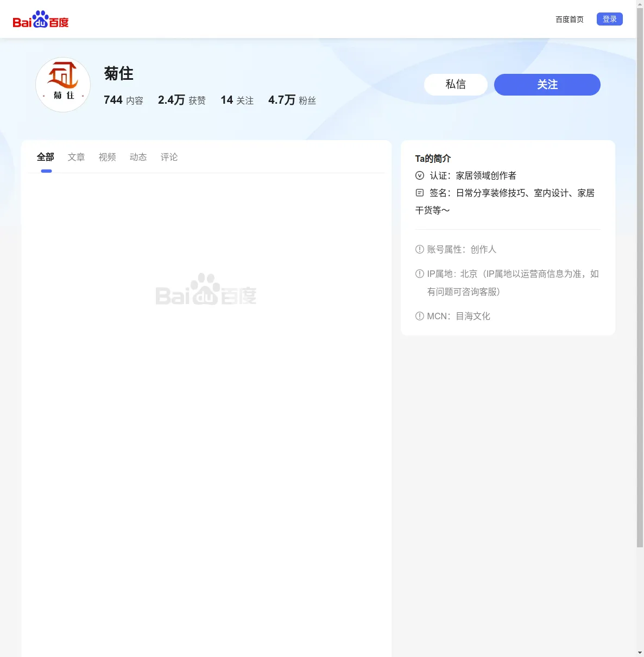This screenshot has width=644, height=657.
Task: Select the 全部 tab
Action: [x=46, y=157]
